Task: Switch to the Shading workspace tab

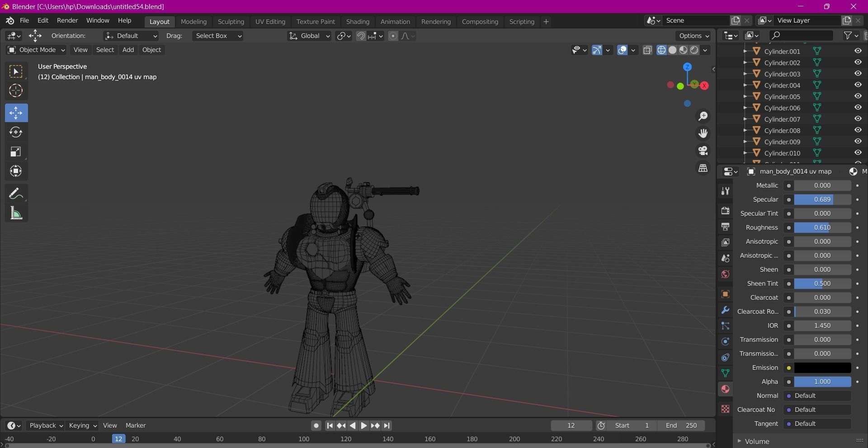Action: (x=358, y=22)
